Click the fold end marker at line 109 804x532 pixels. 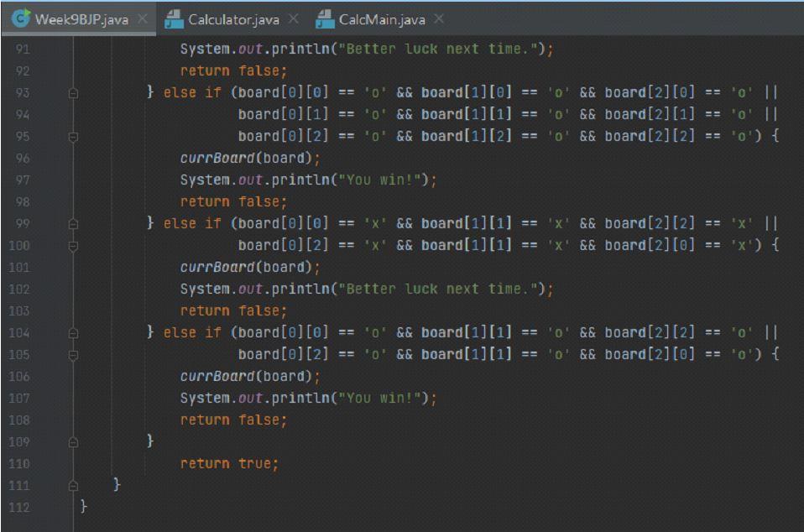73,442
